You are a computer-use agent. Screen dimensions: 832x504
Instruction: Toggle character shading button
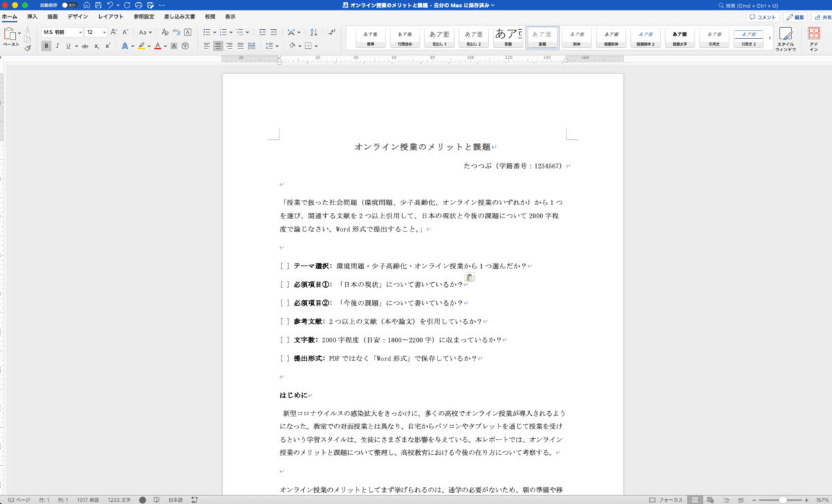pos(174,46)
